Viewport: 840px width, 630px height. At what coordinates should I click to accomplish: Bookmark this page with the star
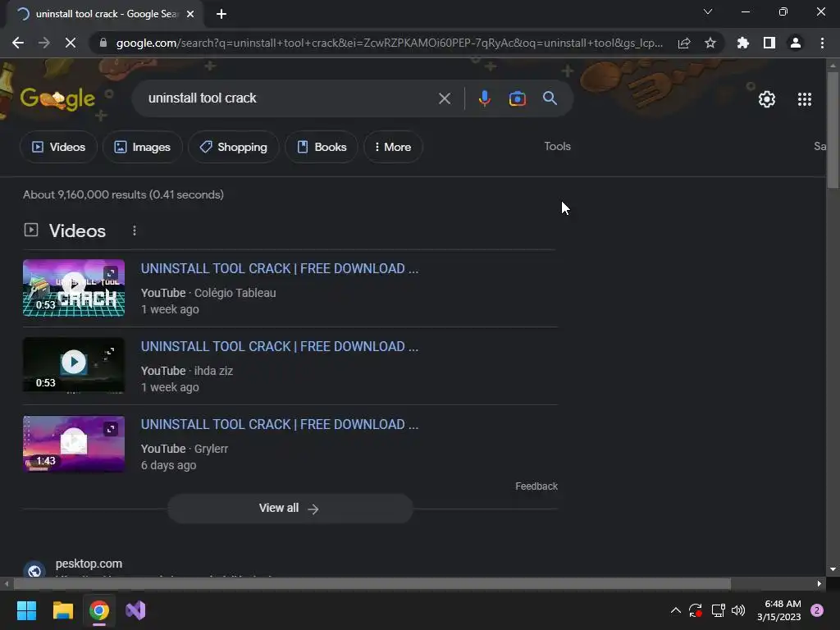click(x=710, y=43)
